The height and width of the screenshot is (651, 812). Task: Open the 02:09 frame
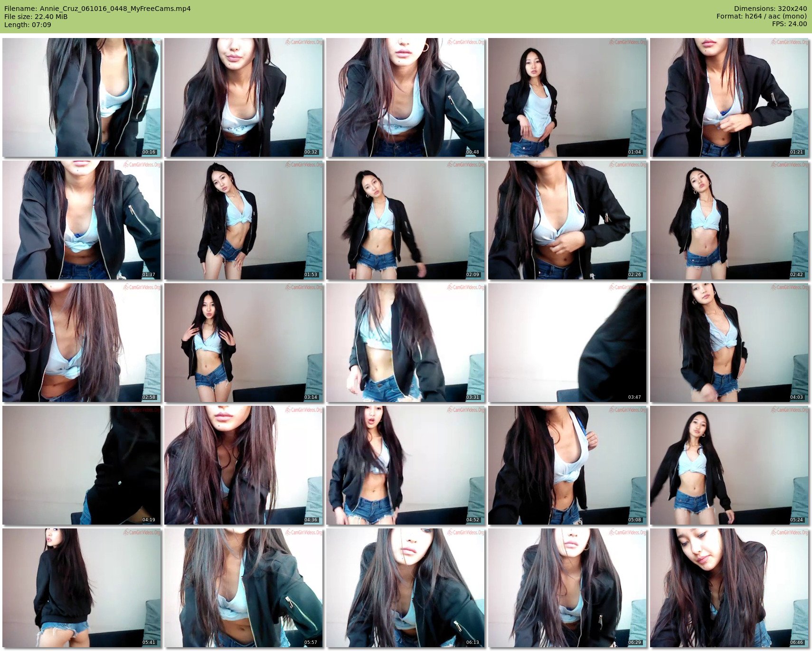pos(406,220)
